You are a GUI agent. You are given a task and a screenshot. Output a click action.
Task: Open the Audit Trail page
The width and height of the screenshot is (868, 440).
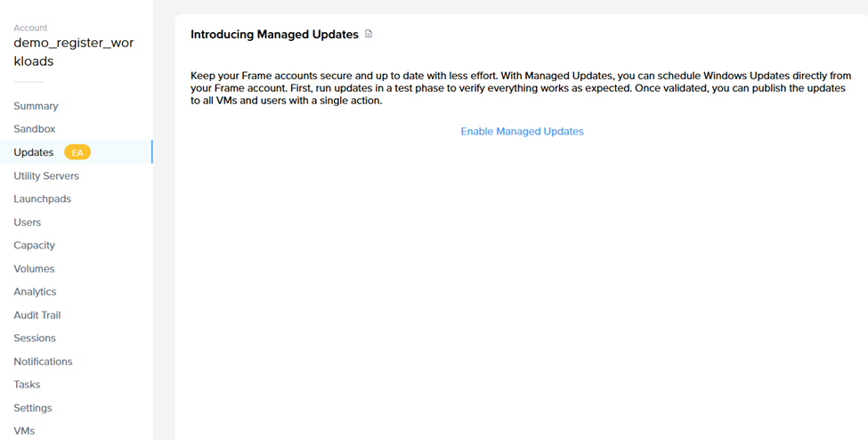pyautogui.click(x=37, y=315)
